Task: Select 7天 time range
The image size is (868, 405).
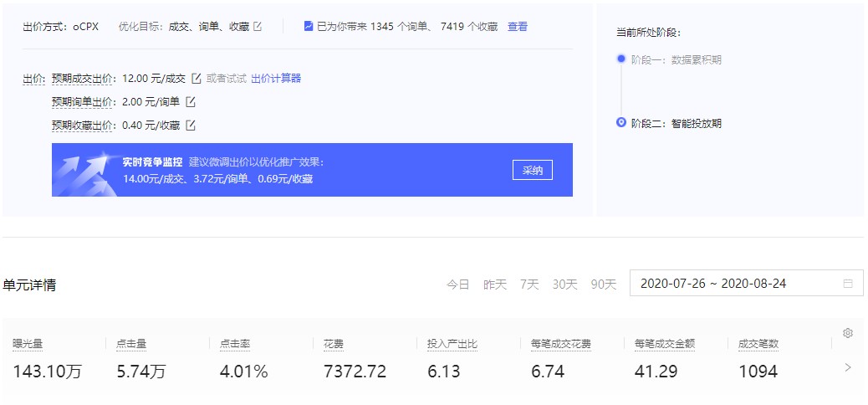Action: (x=529, y=285)
